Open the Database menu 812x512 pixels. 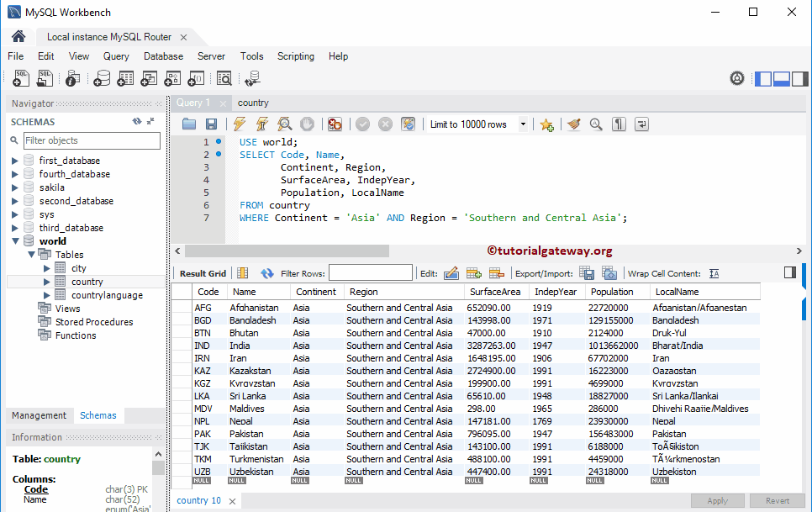pyautogui.click(x=163, y=56)
